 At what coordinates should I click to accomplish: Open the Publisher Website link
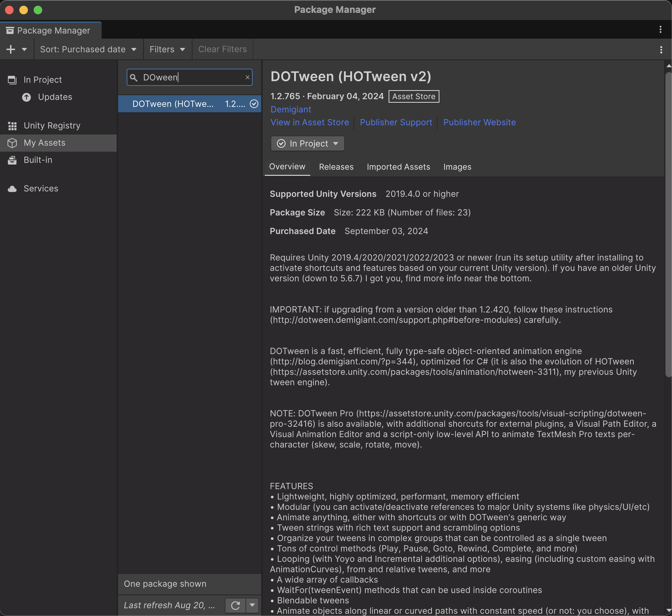(x=479, y=122)
